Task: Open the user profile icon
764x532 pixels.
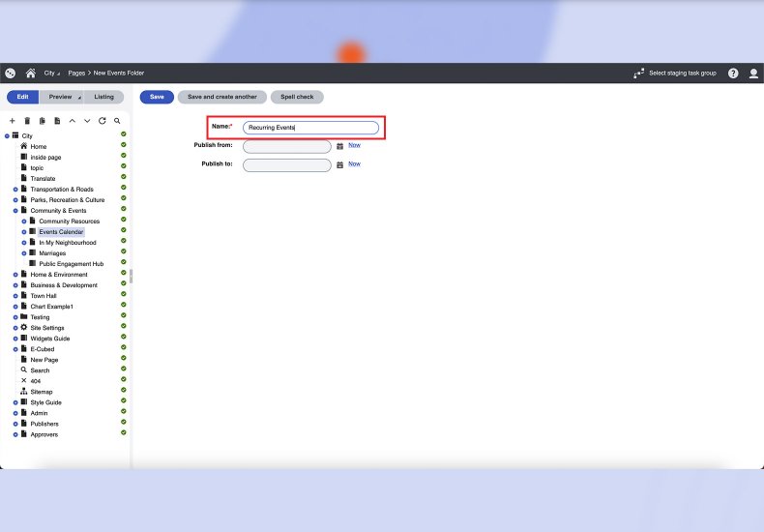Action: (x=753, y=74)
